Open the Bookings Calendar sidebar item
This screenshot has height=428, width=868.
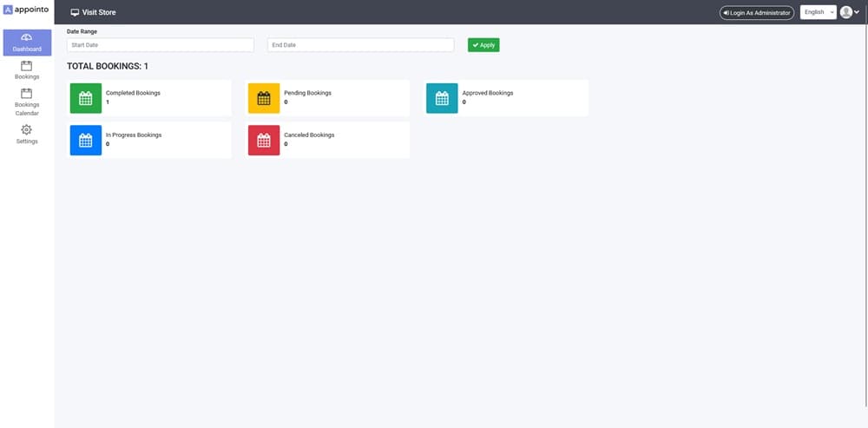pos(27,102)
